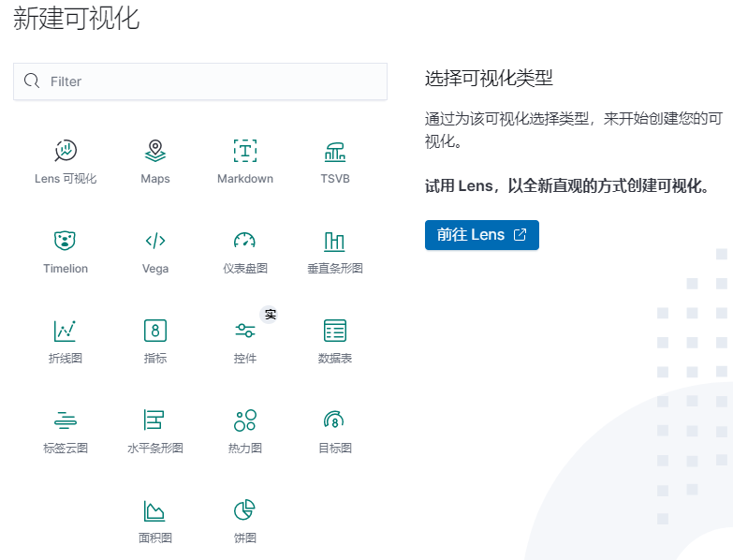Click the 面积图 label text
733x560 pixels.
(155, 538)
